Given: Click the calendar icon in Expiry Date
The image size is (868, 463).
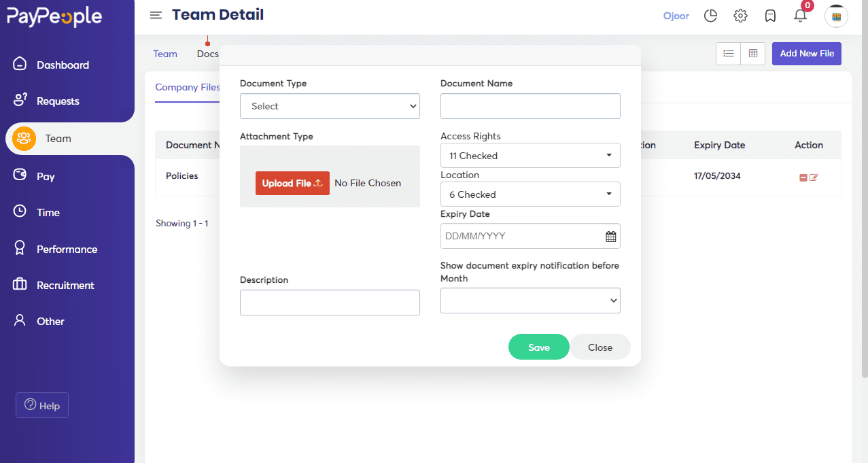Looking at the screenshot, I should (x=610, y=237).
